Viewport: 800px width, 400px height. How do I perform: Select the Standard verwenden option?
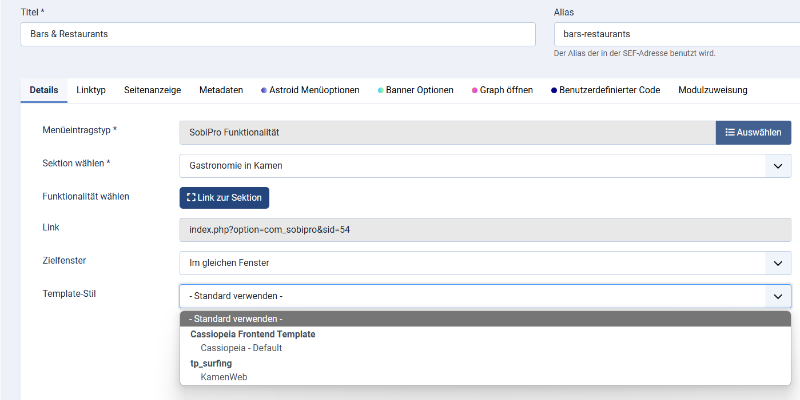coord(485,319)
